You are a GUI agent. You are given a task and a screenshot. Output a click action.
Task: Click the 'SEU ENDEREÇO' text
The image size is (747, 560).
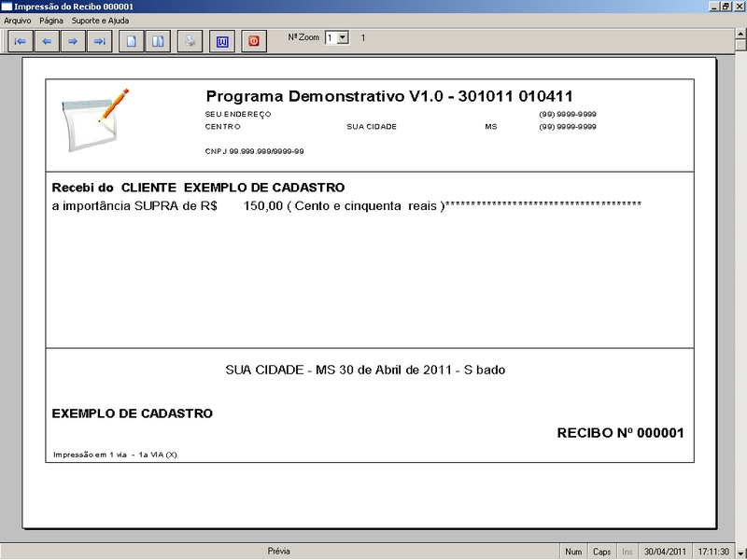tap(238, 114)
